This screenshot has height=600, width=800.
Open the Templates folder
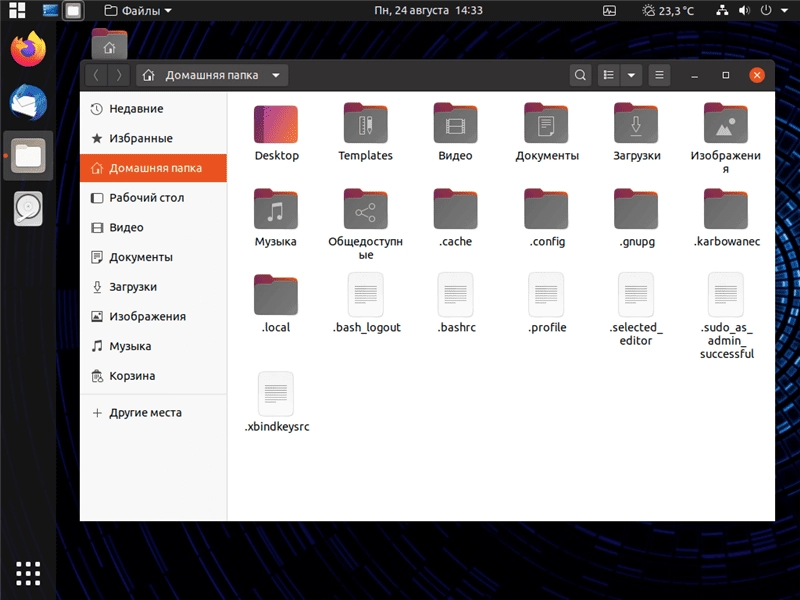(365, 123)
